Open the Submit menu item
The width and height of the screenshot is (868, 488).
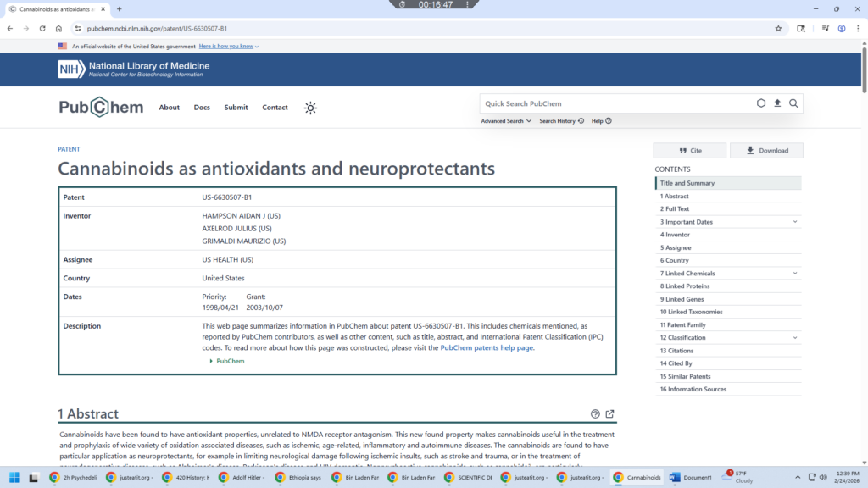tap(236, 108)
